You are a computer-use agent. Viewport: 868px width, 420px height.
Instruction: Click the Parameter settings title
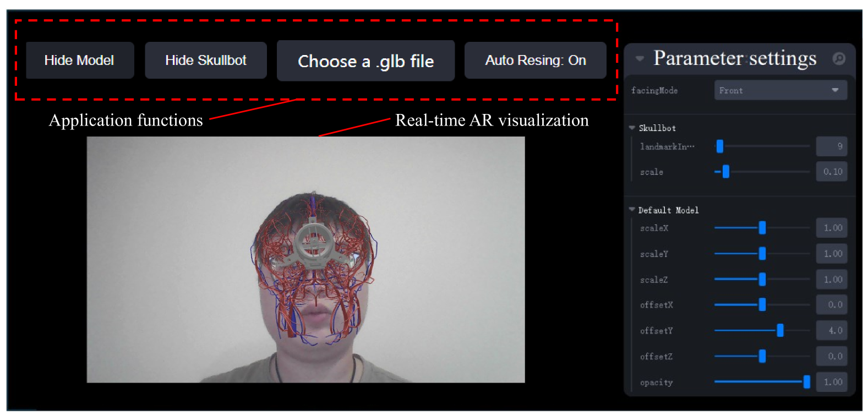(735, 58)
